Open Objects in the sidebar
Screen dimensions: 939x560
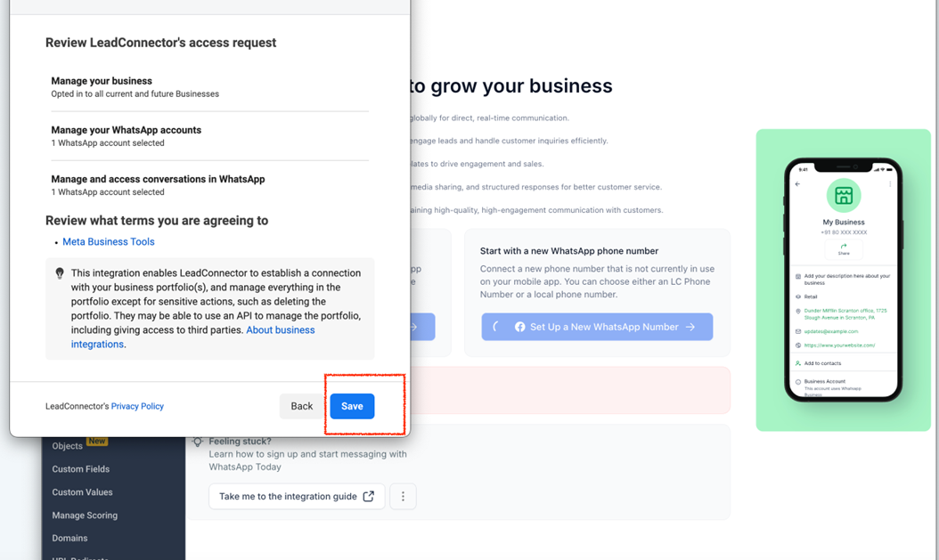[68, 445]
